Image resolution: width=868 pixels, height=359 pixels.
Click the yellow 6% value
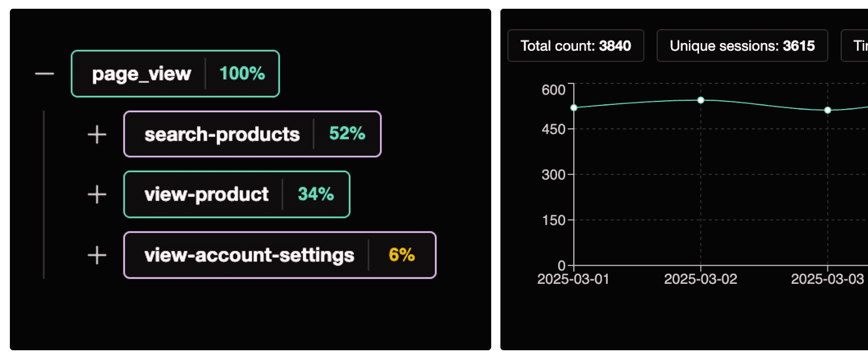point(402,255)
